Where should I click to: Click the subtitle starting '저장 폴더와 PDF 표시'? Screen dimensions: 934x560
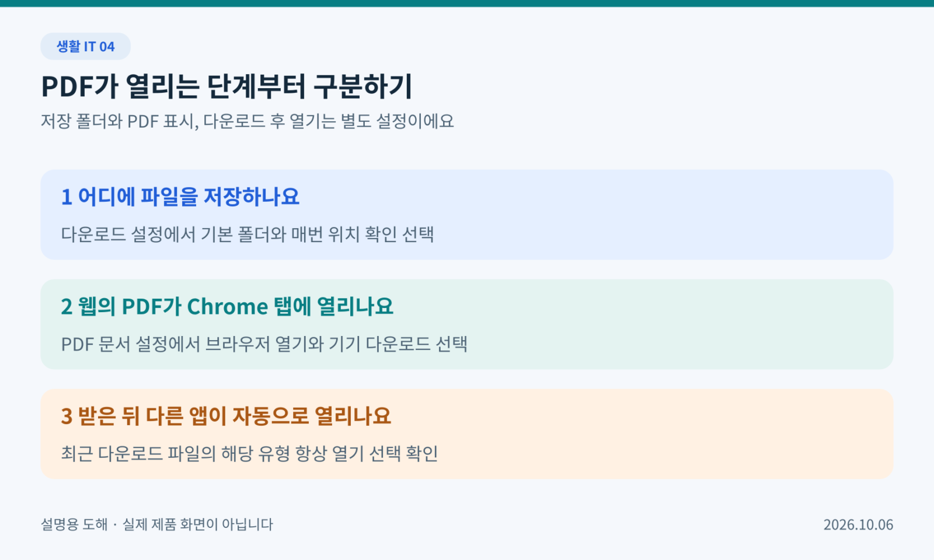coord(247,121)
